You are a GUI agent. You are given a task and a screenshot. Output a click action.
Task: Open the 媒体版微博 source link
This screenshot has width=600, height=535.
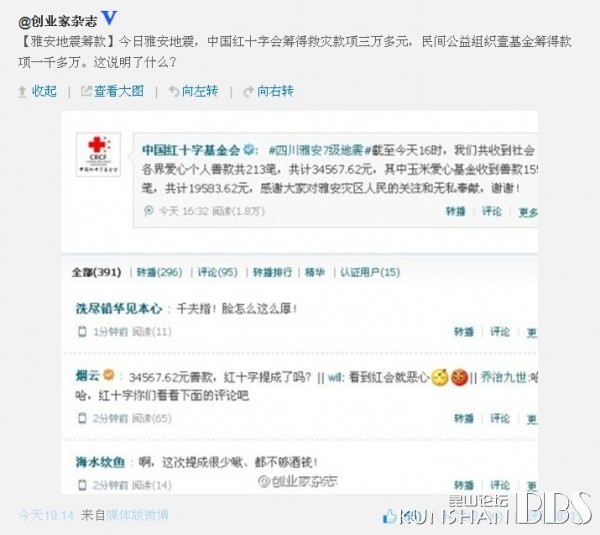137,515
